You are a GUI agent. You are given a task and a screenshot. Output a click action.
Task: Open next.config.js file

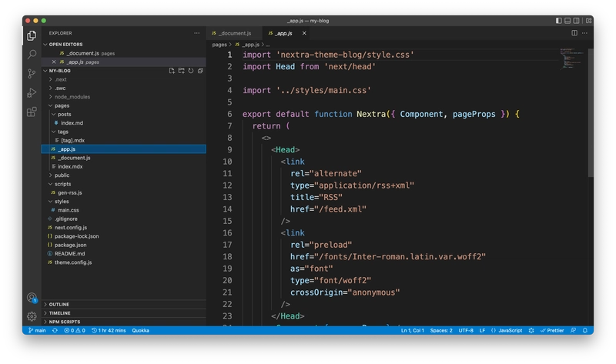click(x=124, y=227)
